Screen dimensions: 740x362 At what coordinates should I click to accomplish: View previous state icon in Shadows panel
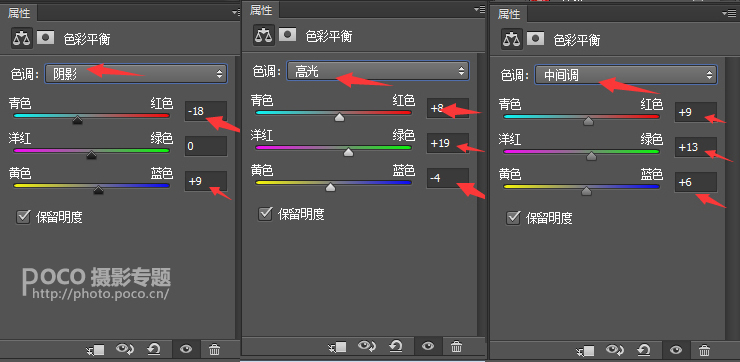(x=125, y=349)
